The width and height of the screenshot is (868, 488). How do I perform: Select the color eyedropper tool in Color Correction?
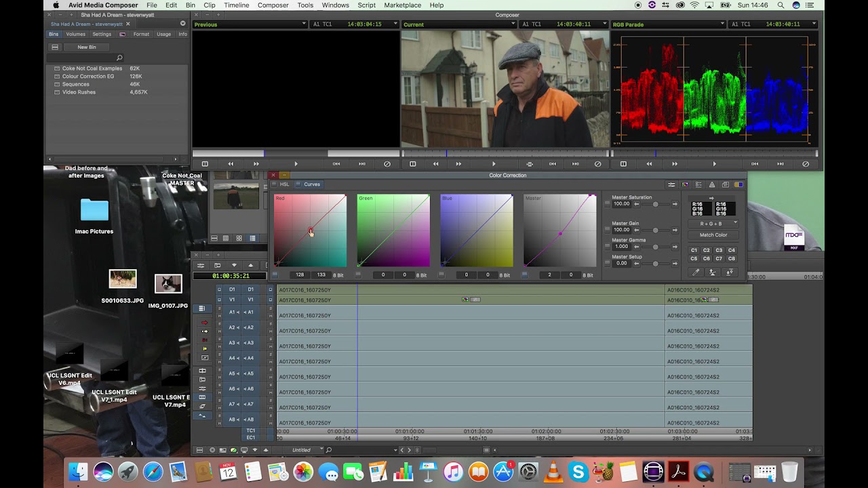click(x=696, y=272)
